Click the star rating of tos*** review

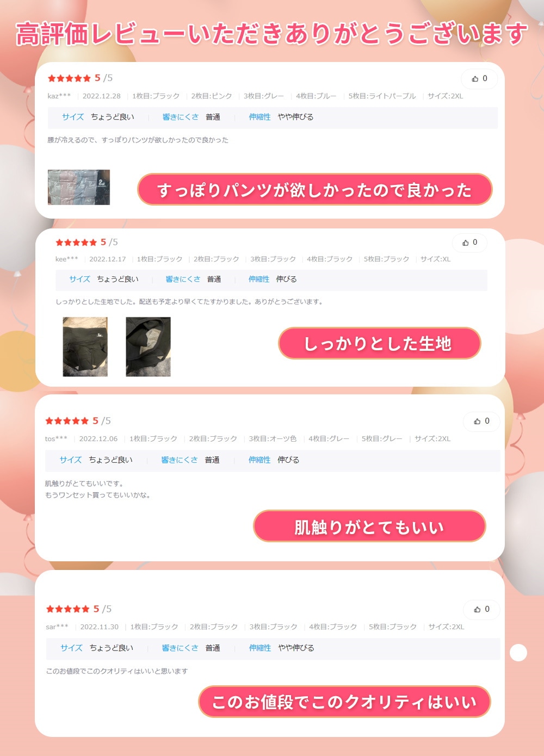point(67,421)
